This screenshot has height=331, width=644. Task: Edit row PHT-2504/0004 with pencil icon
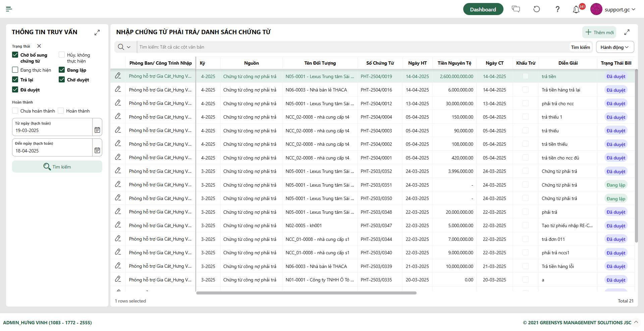pos(118,116)
